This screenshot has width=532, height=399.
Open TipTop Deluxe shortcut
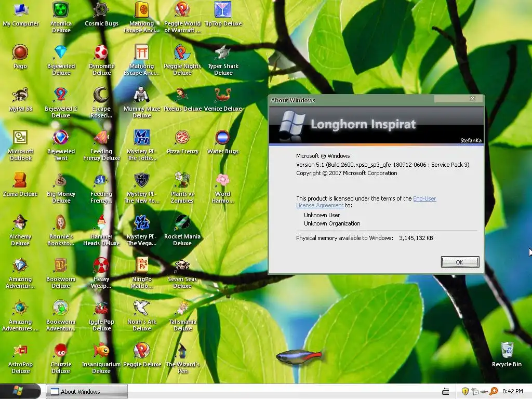(223, 14)
